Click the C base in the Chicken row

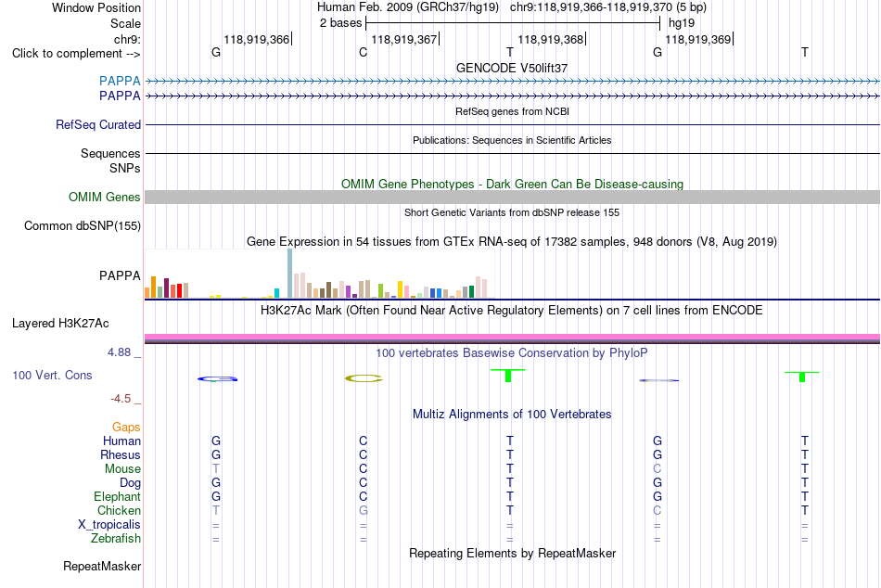[x=658, y=510]
